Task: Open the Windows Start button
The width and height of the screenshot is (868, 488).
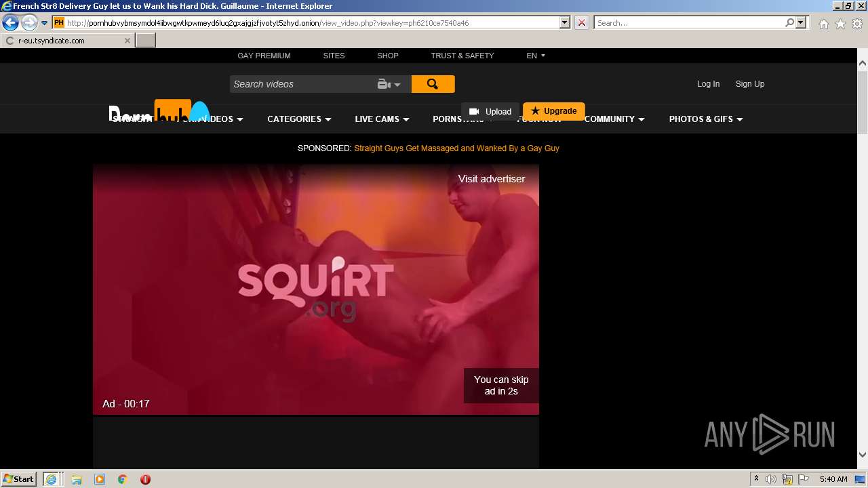Action: coord(18,479)
